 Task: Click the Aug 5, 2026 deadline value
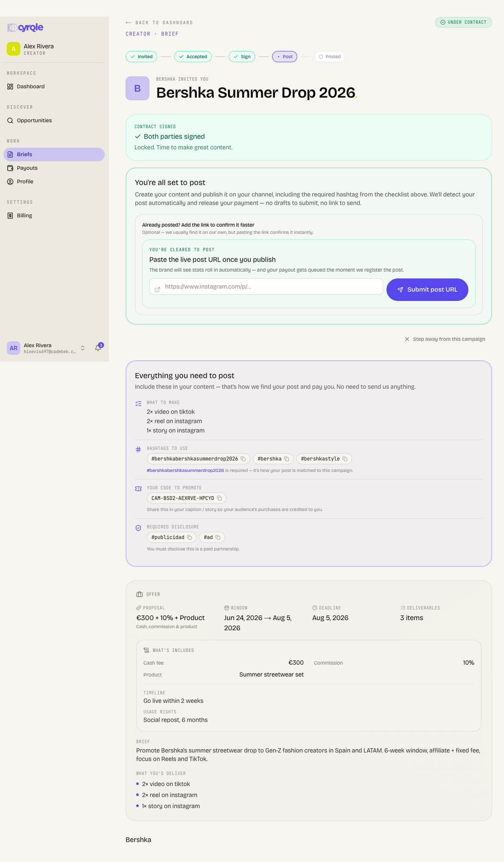[x=330, y=618]
